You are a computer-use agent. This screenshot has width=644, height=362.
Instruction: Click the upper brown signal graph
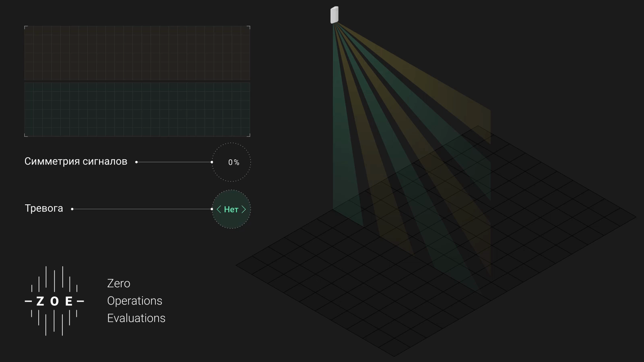(x=137, y=53)
